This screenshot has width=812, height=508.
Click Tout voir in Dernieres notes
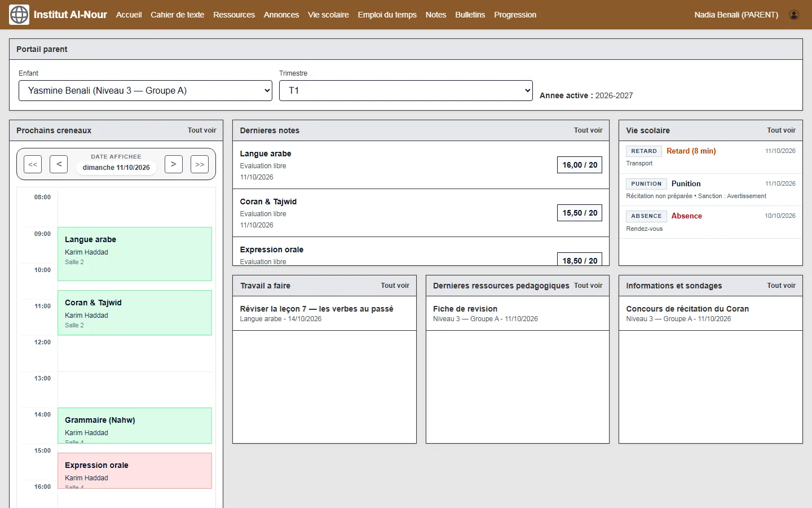(588, 130)
